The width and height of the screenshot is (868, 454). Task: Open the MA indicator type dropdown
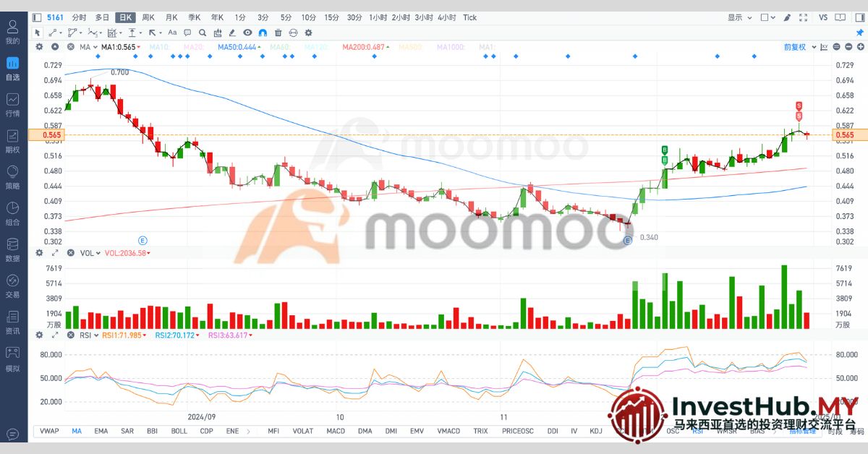pos(88,47)
